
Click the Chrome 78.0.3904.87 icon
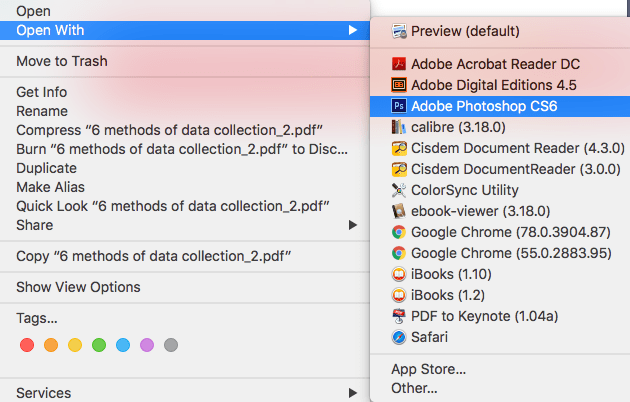[399, 232]
